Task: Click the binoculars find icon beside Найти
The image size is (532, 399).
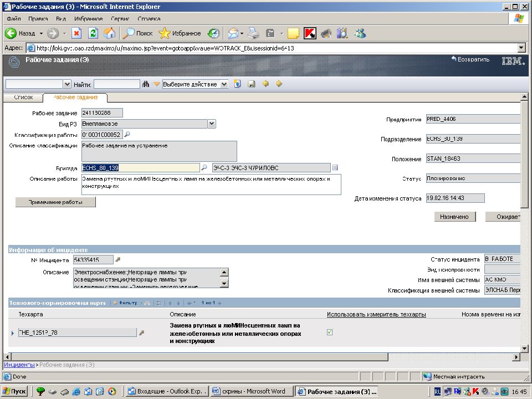Action: pyautogui.click(x=146, y=84)
